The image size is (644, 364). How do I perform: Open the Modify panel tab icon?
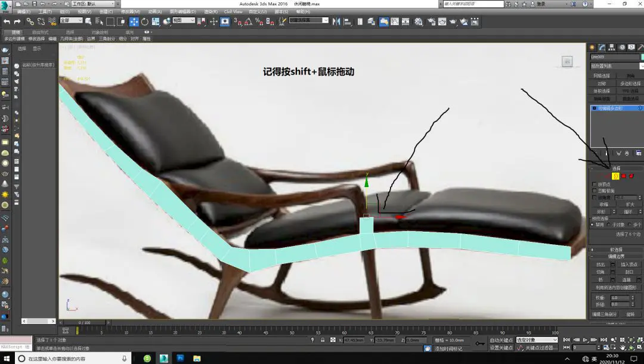pos(602,48)
